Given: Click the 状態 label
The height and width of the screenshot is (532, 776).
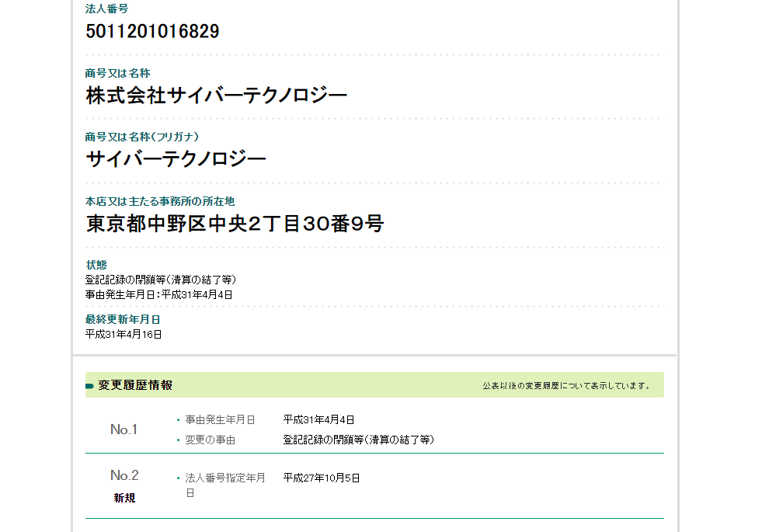Looking at the screenshot, I should [96, 265].
